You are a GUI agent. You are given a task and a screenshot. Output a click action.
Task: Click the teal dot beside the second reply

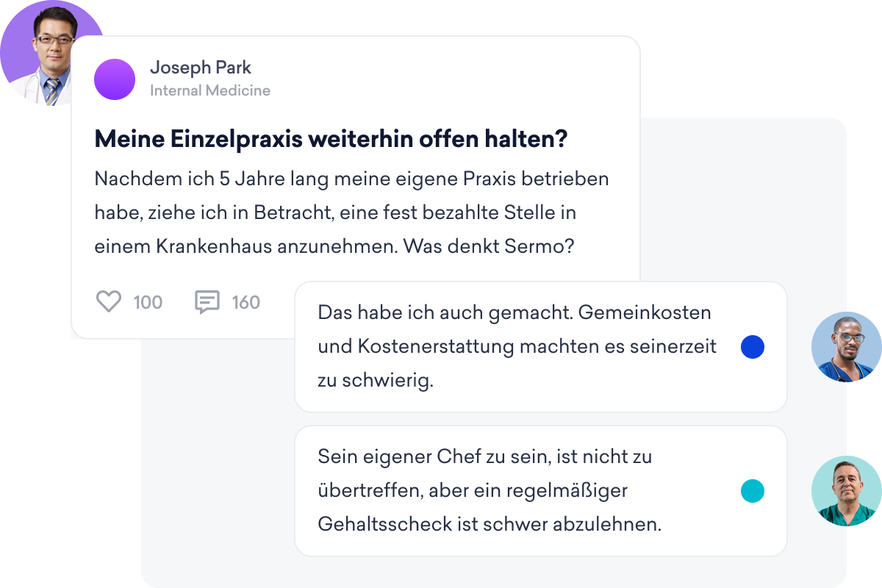(x=752, y=490)
